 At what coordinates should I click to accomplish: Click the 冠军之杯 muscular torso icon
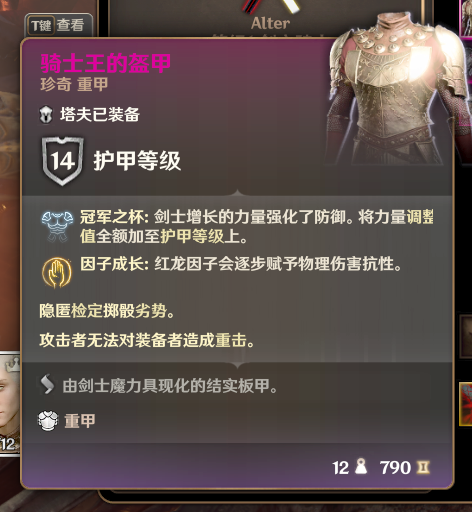point(57,226)
